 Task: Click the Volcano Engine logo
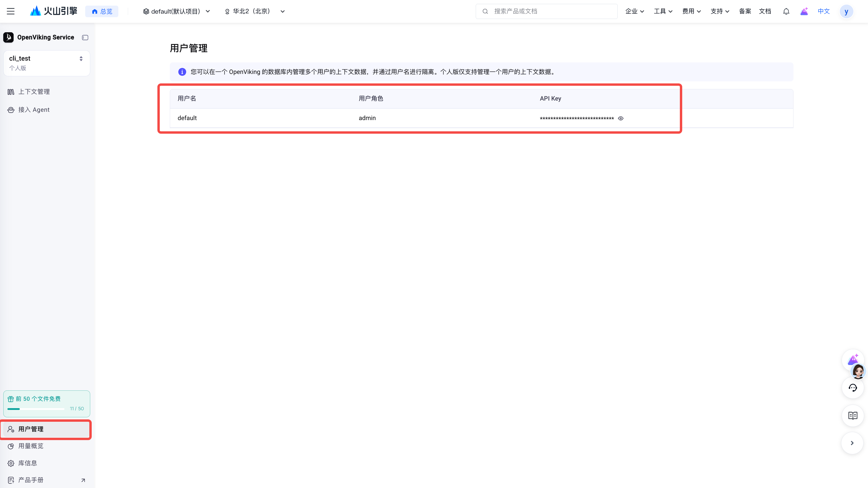[54, 11]
